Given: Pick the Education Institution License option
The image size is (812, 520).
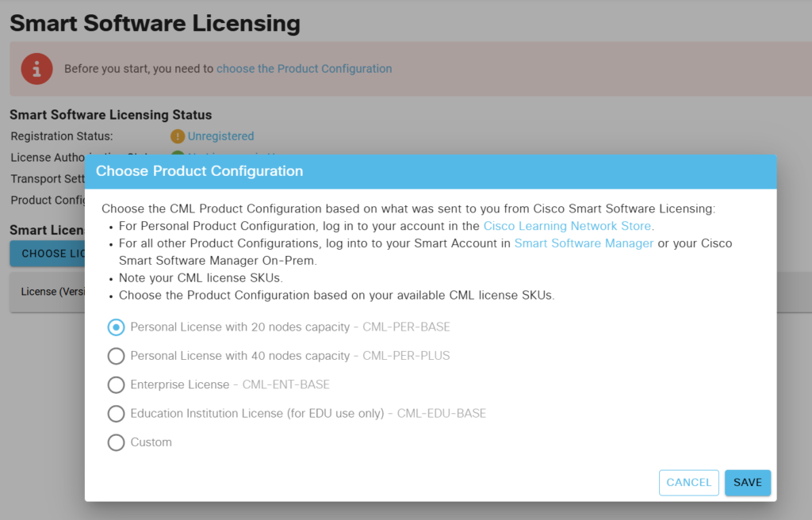Looking at the screenshot, I should click(x=116, y=413).
